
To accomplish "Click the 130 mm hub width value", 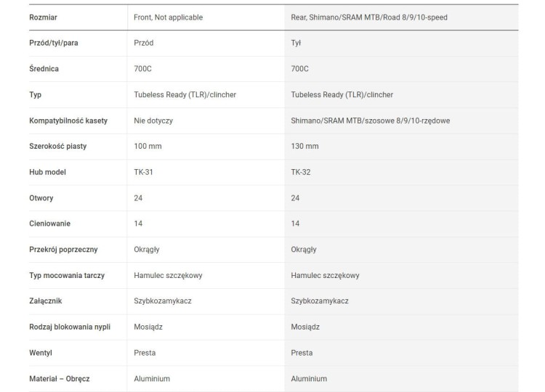I will coord(304,146).
